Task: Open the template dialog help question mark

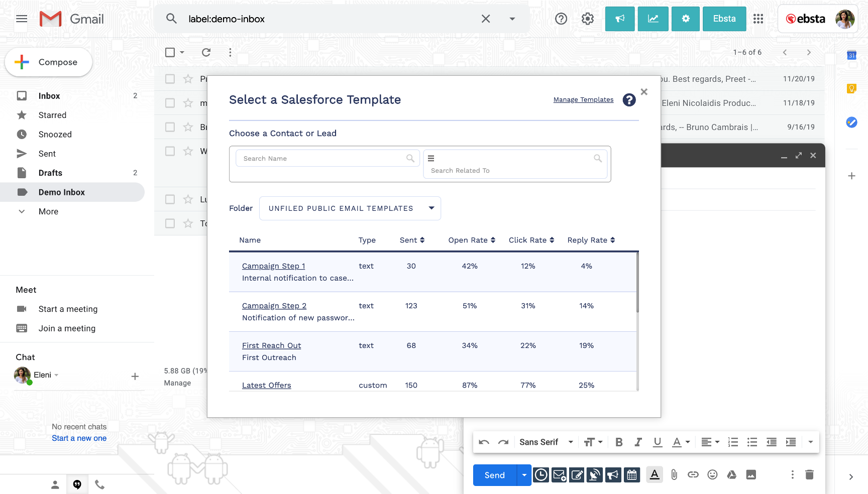Action: (629, 100)
